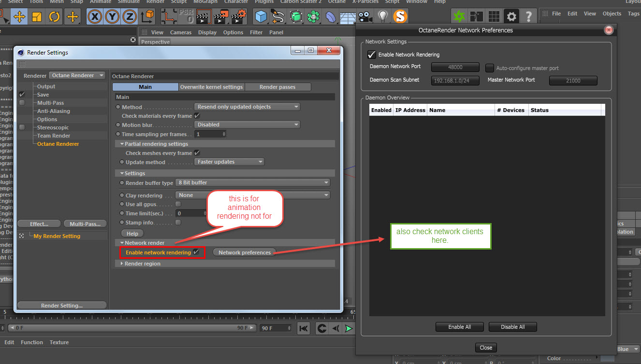Toggle Check meshes every frame checkbox
641x364 pixels.
click(197, 153)
